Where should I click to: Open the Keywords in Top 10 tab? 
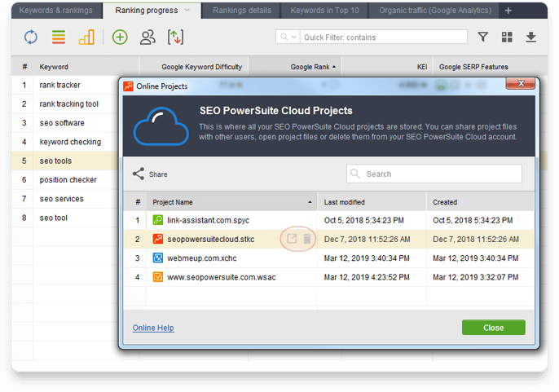tap(325, 11)
